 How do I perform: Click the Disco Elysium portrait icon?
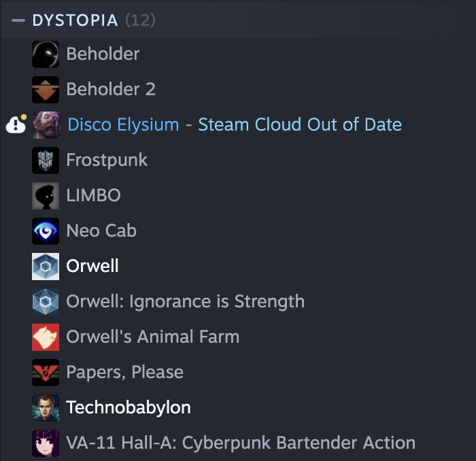[x=46, y=125]
